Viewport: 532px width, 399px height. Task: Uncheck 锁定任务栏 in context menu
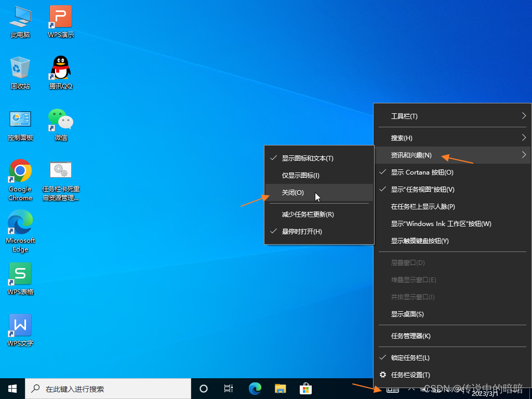coord(410,358)
